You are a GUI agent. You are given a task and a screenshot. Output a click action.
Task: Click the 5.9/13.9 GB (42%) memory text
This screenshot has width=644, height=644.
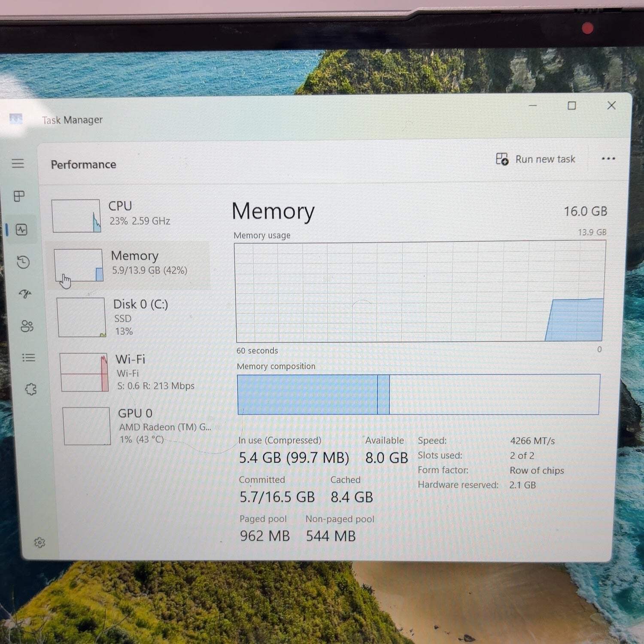149,270
